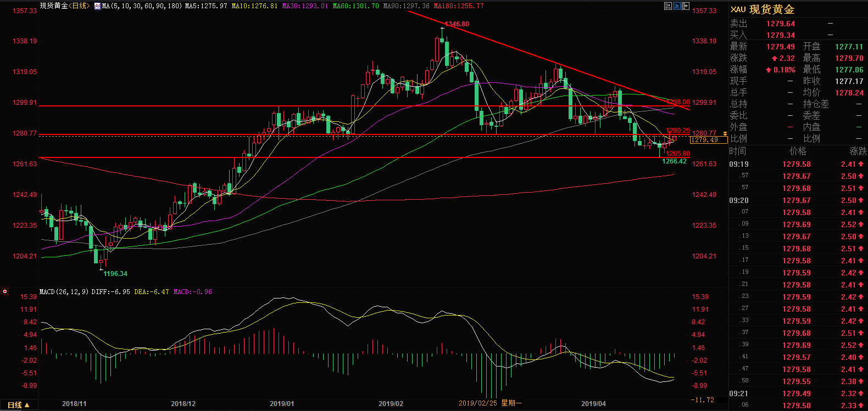Click the 1298.08 trendline price label
The height and width of the screenshot is (411, 868).
coord(678,102)
